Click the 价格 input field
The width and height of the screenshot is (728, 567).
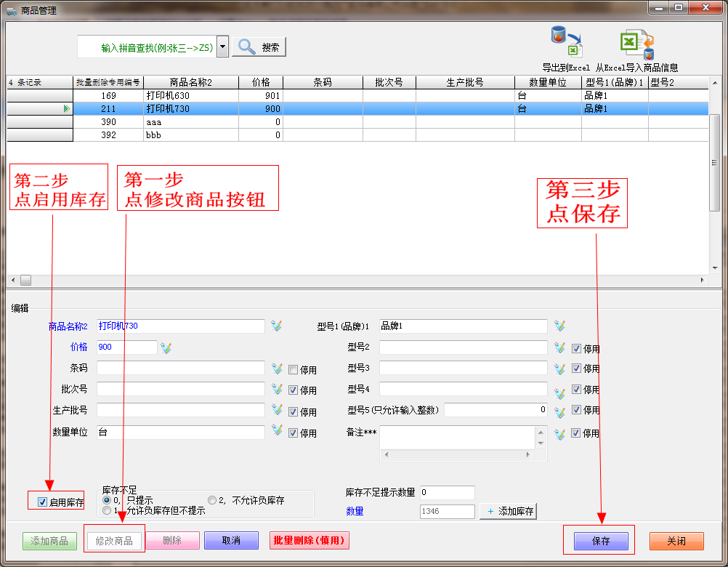click(x=126, y=347)
